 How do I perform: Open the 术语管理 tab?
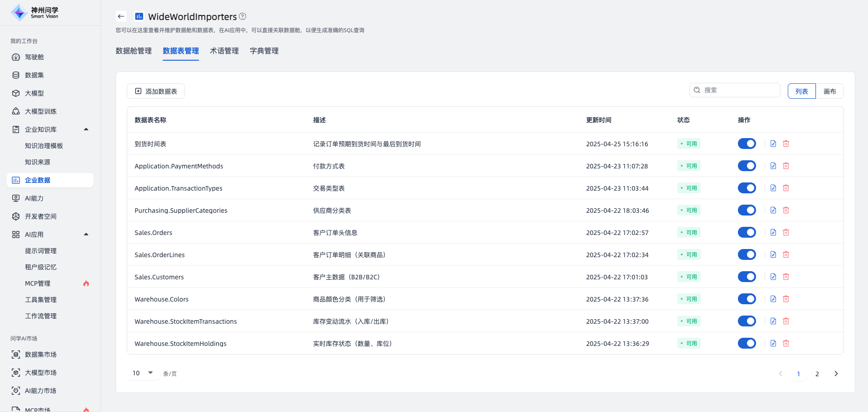pos(224,51)
